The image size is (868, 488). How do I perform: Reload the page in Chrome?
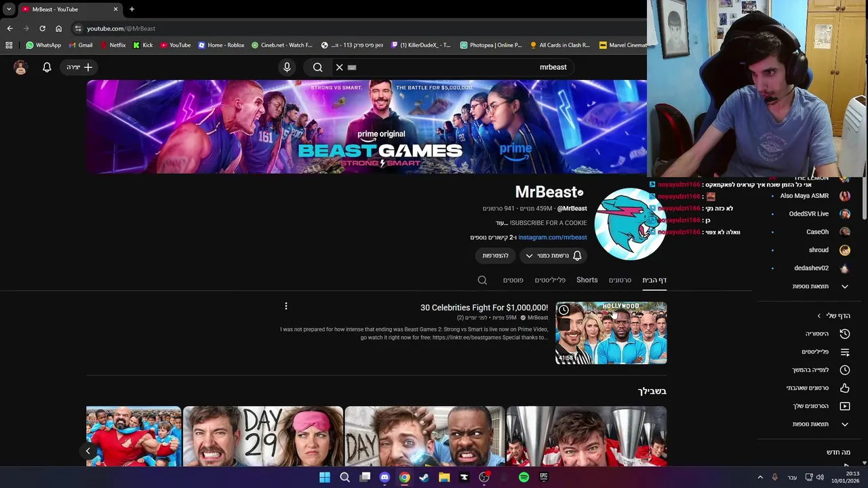pyautogui.click(x=42, y=28)
